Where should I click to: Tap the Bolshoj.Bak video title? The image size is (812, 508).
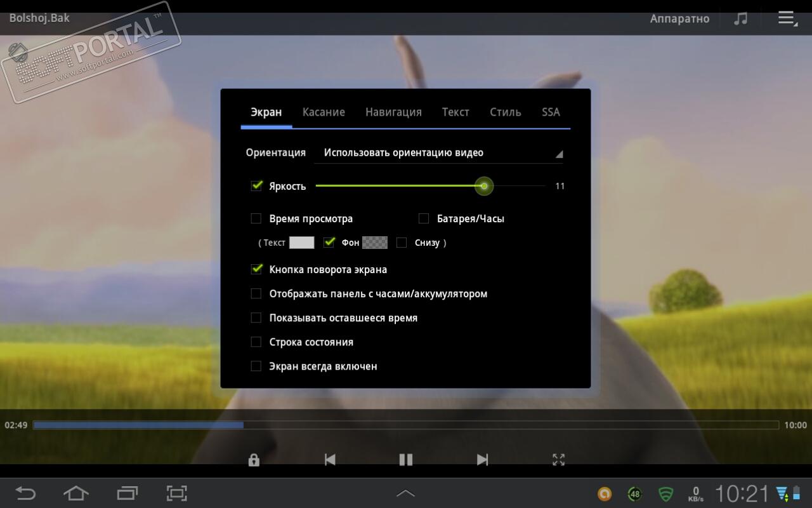(39, 18)
